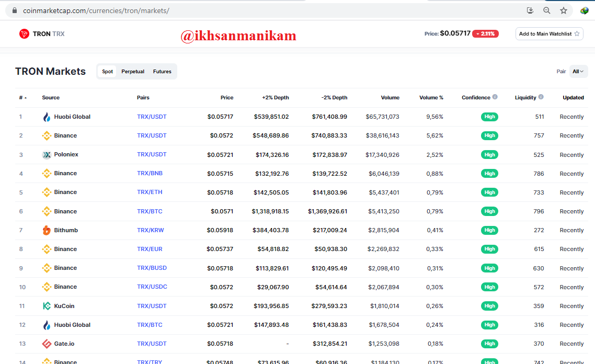
Task: Click the Bithumb logo in row 7
Action: click(47, 230)
